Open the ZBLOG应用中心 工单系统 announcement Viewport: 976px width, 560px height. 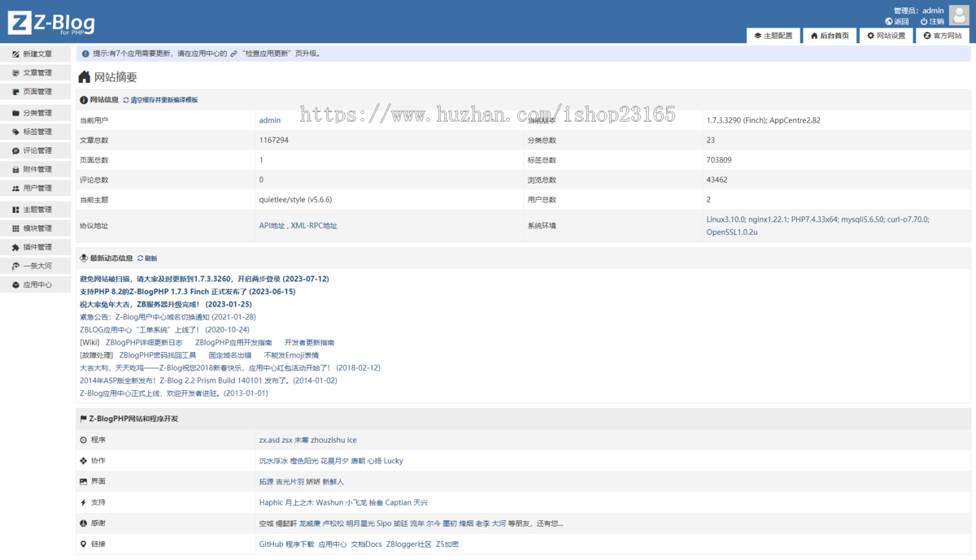(x=164, y=330)
